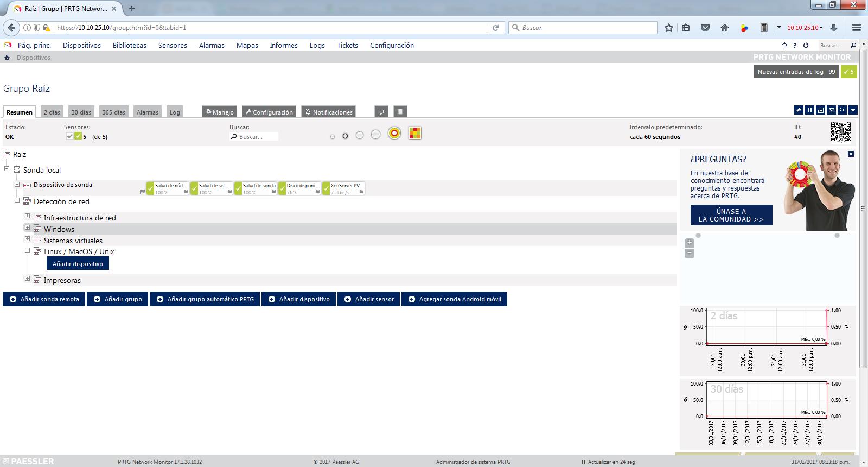The height and width of the screenshot is (467, 868).
Task: Click the magnifier icon in PRTG top search
Action: (x=853, y=46)
